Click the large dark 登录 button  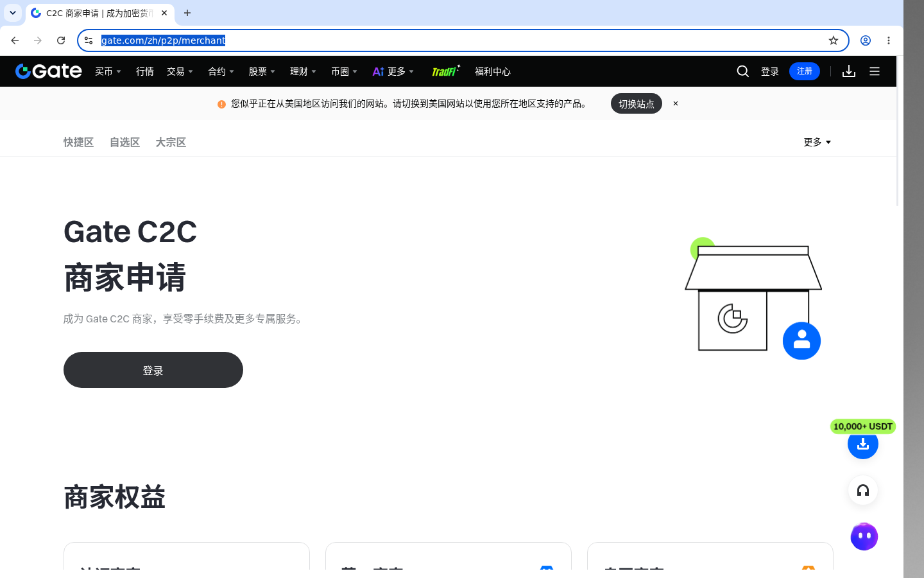point(153,370)
